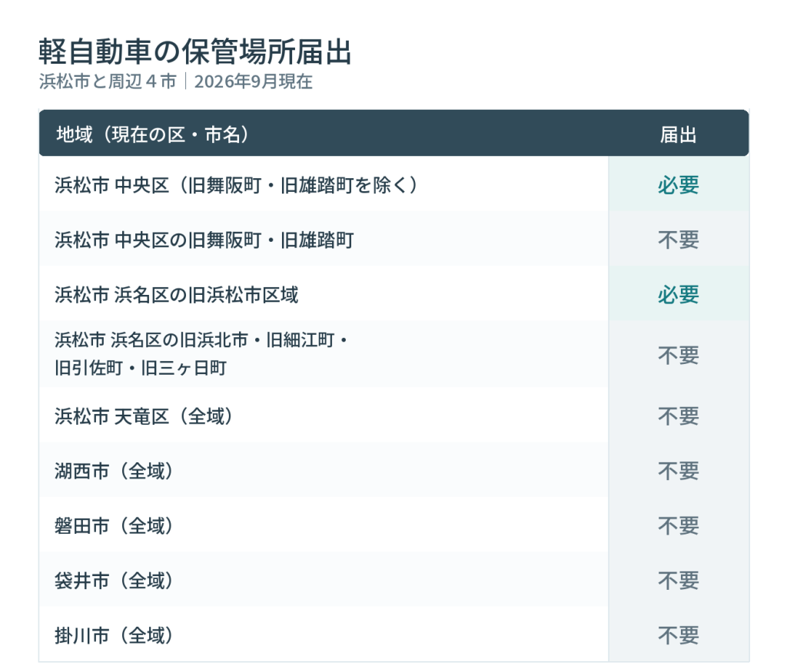The image size is (787, 672).
Task: Click the 軽自動車の保管場所届出 page title
Action: coord(194,51)
